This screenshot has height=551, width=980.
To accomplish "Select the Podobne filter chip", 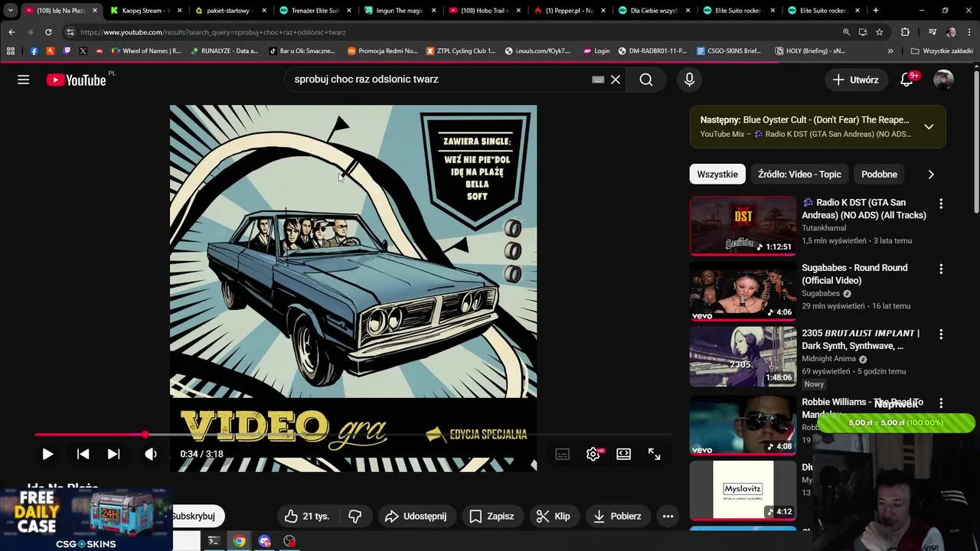I will pos(879,174).
